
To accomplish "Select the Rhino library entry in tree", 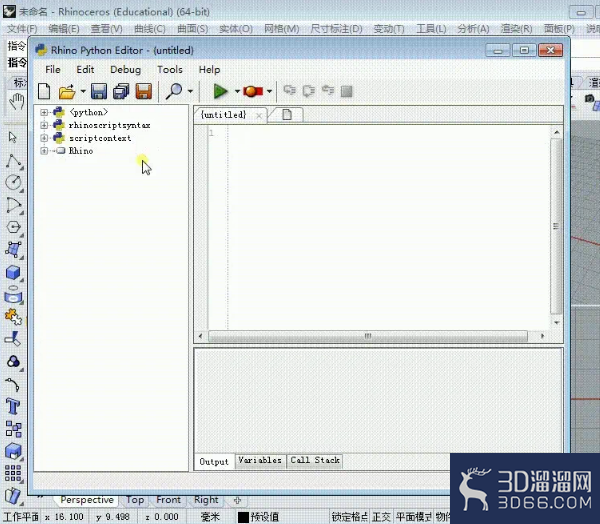I will (81, 151).
